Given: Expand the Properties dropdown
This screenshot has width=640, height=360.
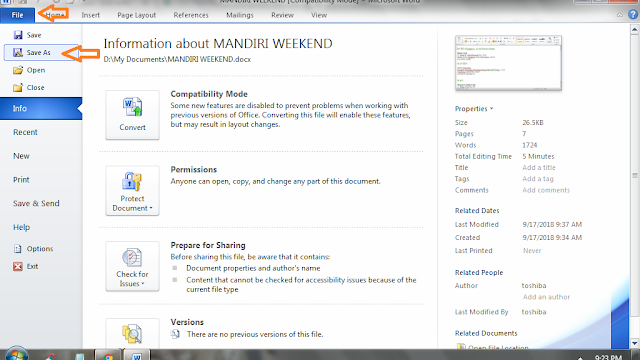Looking at the screenshot, I should point(474,109).
